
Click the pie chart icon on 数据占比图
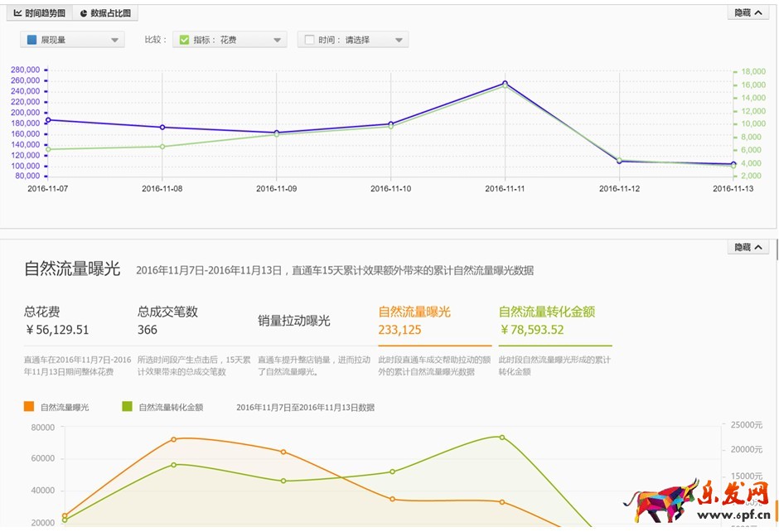(84, 13)
